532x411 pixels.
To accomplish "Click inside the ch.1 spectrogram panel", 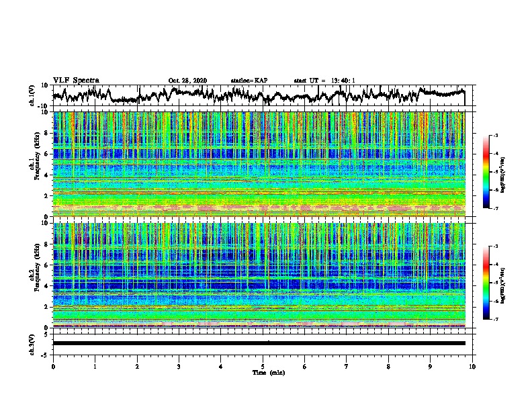I will click(x=259, y=164).
